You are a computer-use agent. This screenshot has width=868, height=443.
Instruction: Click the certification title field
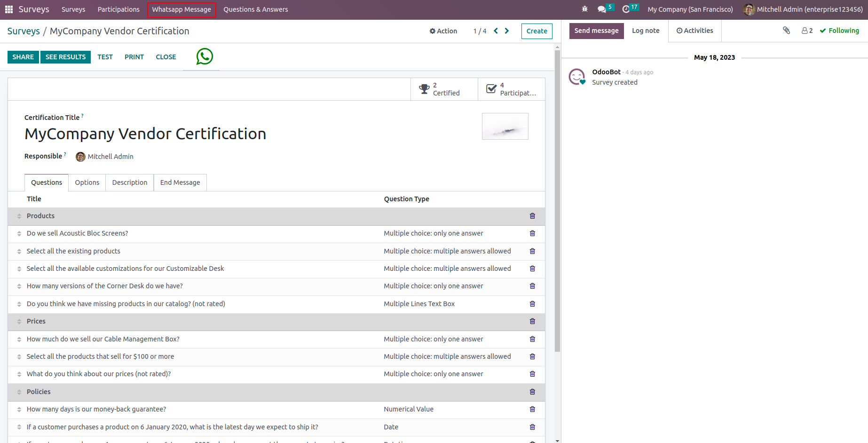click(145, 134)
